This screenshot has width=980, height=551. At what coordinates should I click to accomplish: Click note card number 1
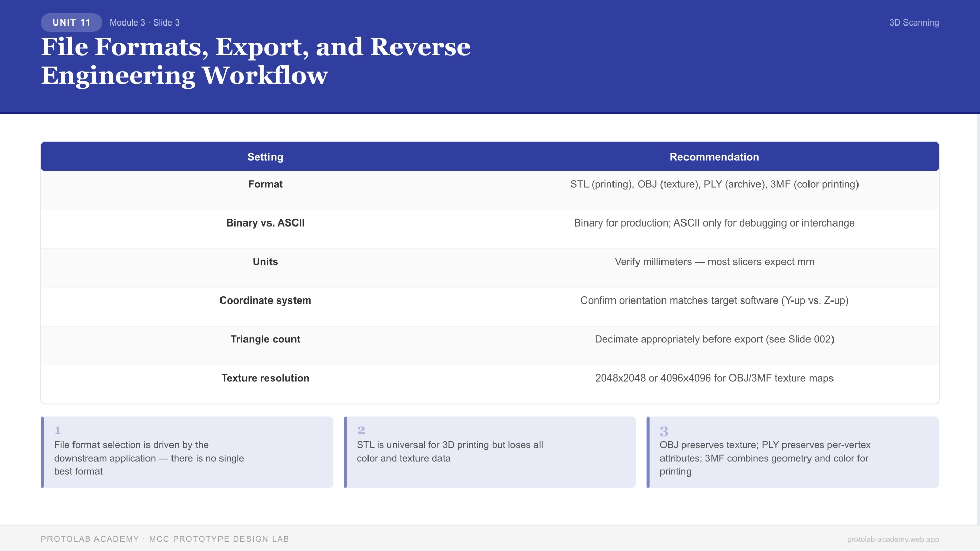[187, 452]
